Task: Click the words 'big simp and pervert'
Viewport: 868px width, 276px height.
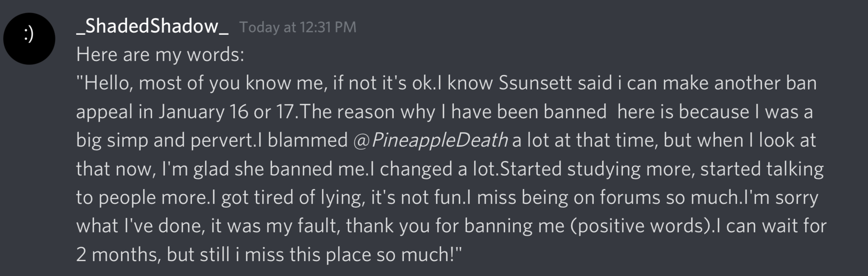Action: pos(164,140)
